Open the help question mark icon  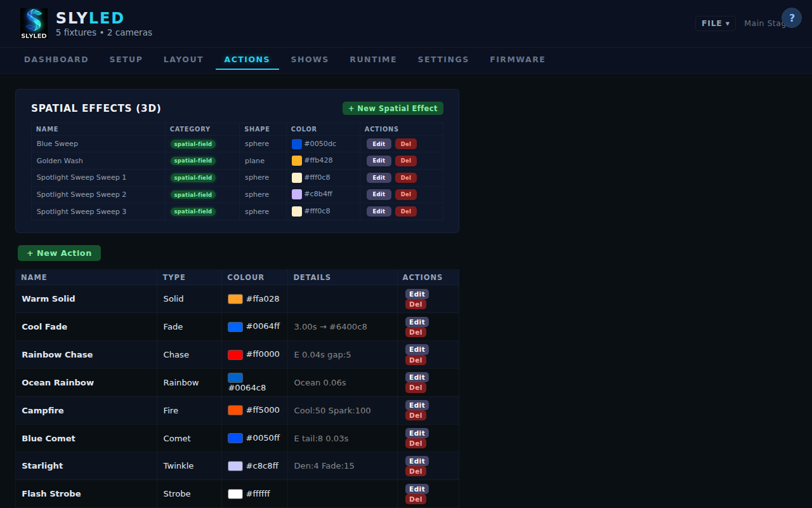click(791, 18)
